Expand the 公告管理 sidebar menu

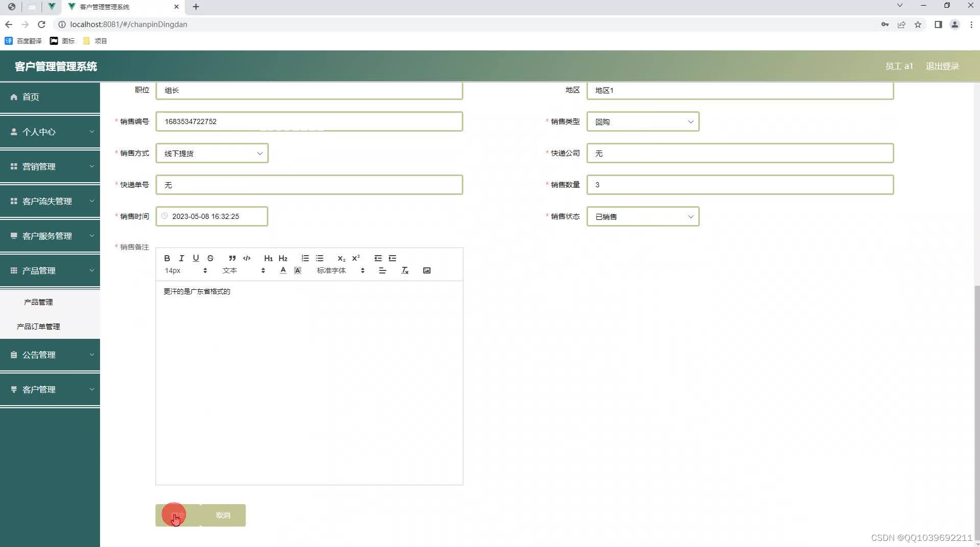click(x=50, y=355)
